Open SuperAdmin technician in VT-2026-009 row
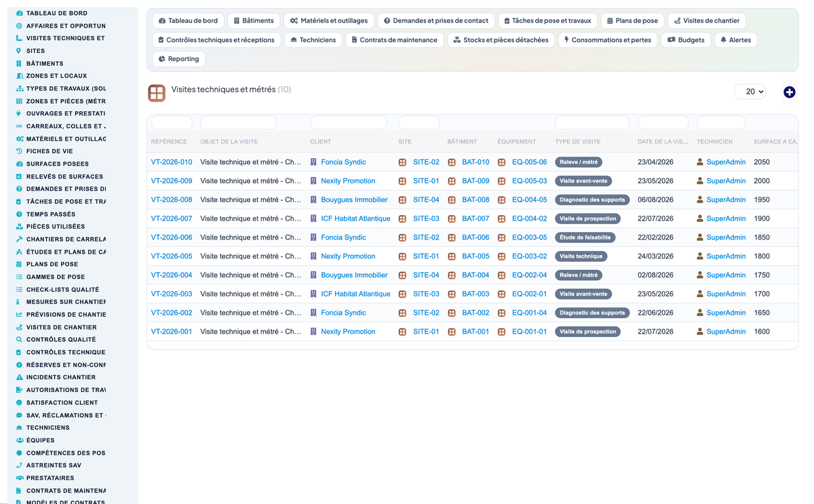814x504 pixels. point(726,181)
